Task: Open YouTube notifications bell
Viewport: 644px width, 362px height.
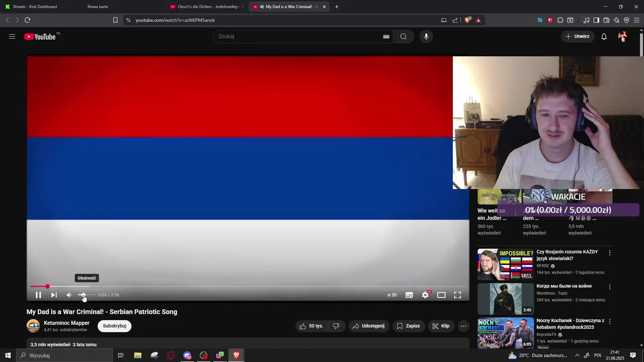Action: [604, 36]
